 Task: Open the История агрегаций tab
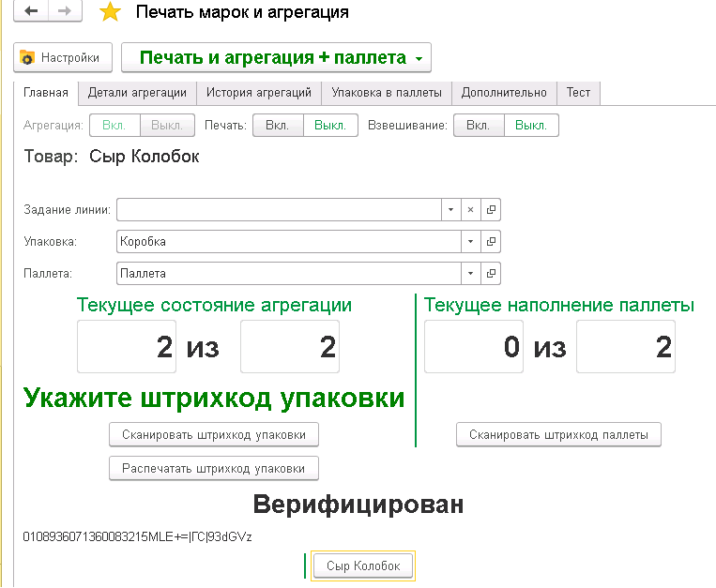coord(259,93)
